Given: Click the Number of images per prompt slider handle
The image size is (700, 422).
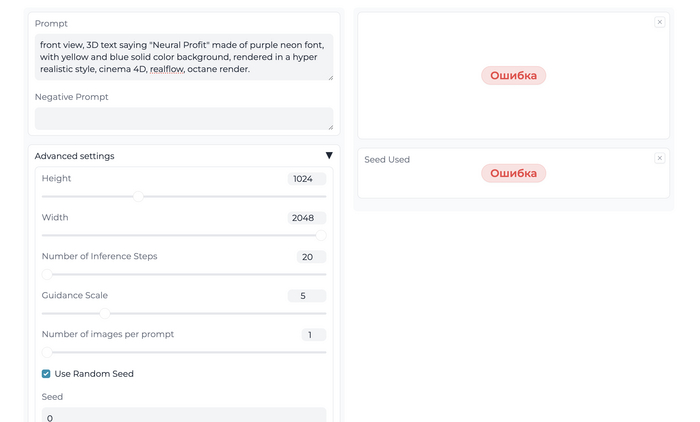Looking at the screenshot, I should (x=47, y=352).
